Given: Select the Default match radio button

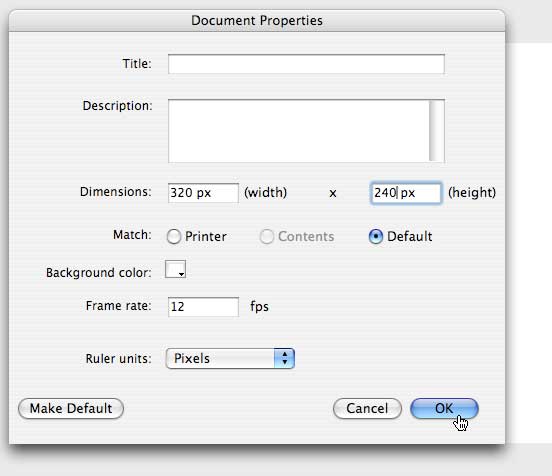Looking at the screenshot, I should (376, 237).
